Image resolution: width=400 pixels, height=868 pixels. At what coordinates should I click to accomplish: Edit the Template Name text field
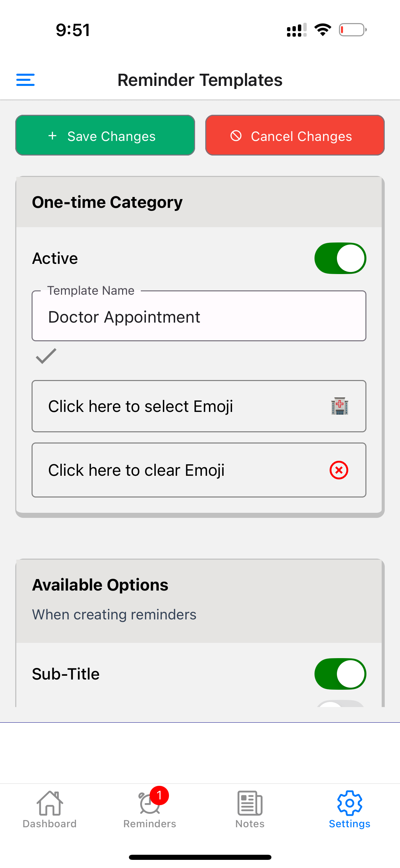(x=199, y=317)
